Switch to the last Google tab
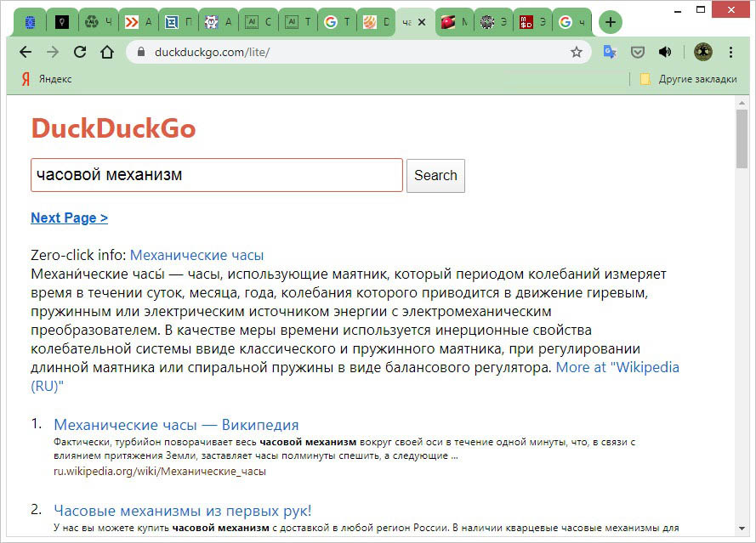The width and height of the screenshot is (756, 543). (571, 22)
